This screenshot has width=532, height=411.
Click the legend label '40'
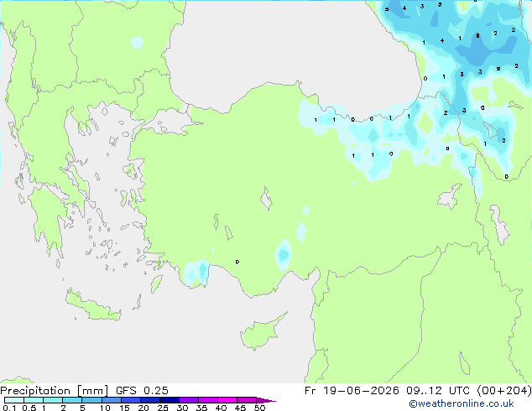click(221, 408)
